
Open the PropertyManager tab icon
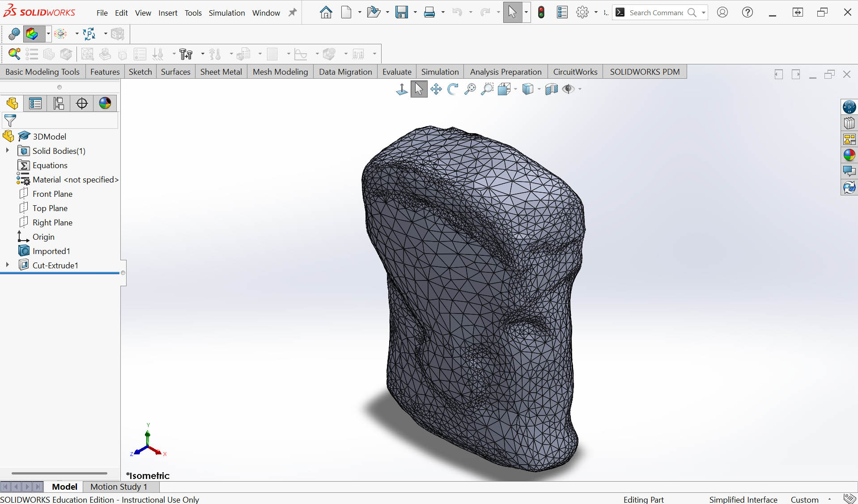tap(35, 103)
